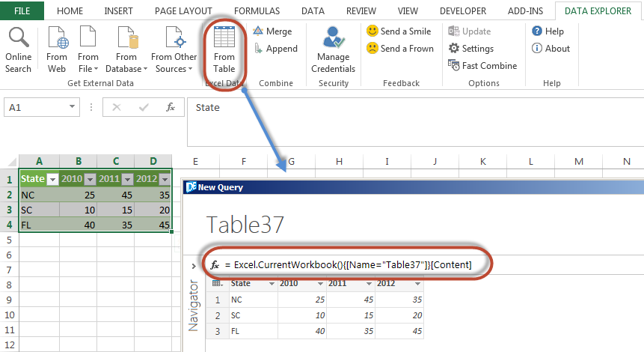Open State column dropdown in query preview

click(x=272, y=284)
